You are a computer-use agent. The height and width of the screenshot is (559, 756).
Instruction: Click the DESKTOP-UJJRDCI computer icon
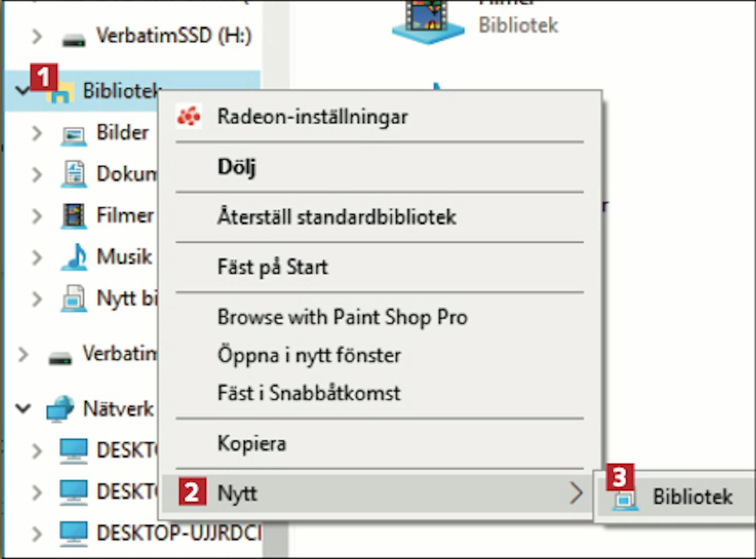tap(74, 533)
